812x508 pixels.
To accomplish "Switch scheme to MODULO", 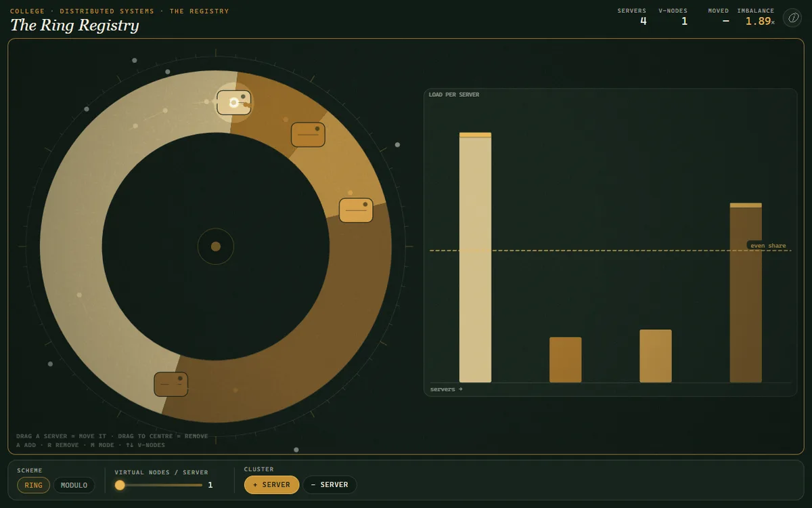I will (x=74, y=485).
